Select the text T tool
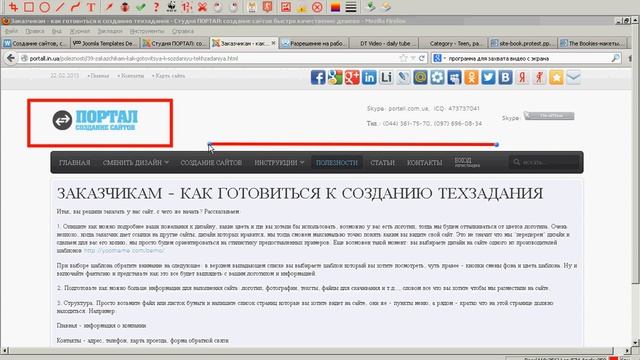The width and height of the screenshot is (640, 360). pyautogui.click(x=91, y=7)
